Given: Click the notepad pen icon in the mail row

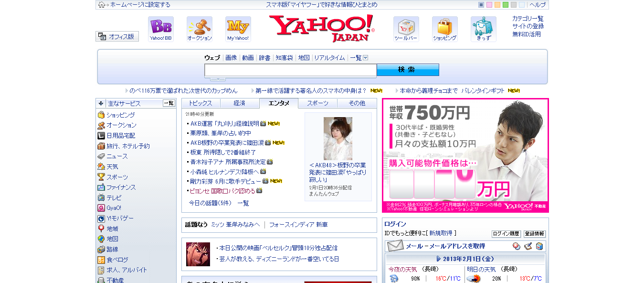Looking at the screenshot, I should click(528, 246).
